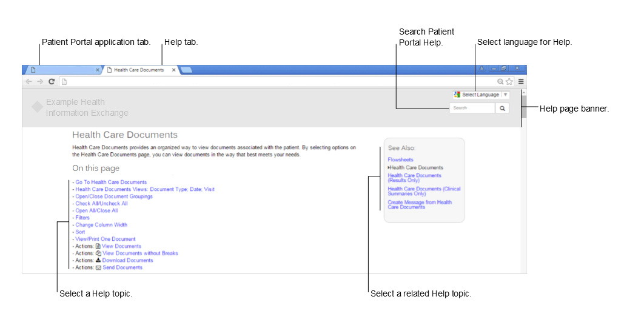Close the Health Care Documents tab

coord(173,70)
